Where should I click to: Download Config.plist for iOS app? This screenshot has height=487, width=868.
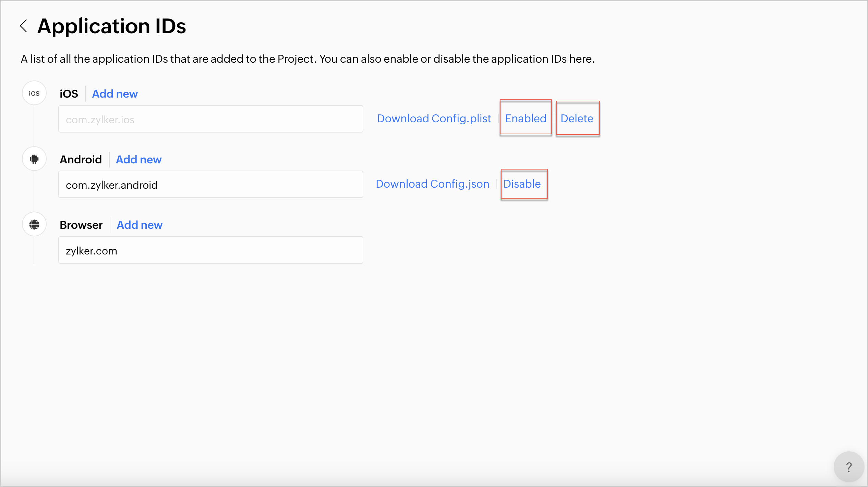pyautogui.click(x=434, y=118)
